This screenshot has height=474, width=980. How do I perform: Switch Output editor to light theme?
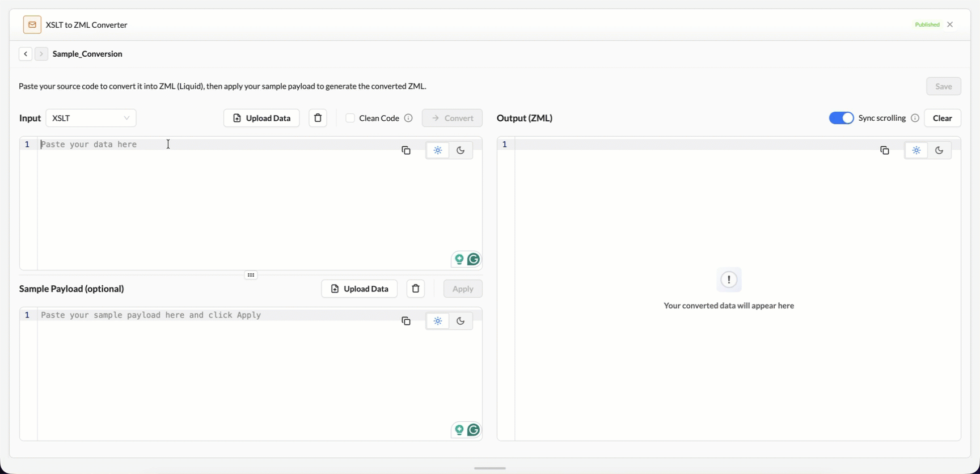[x=916, y=150]
